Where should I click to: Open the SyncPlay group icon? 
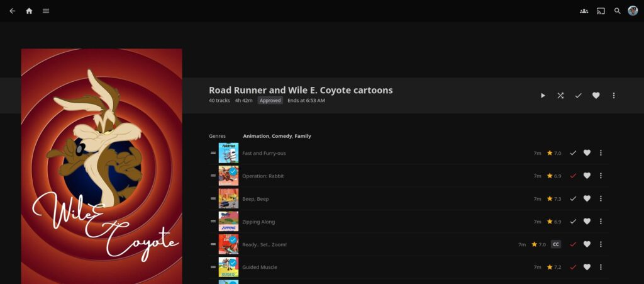(x=584, y=11)
